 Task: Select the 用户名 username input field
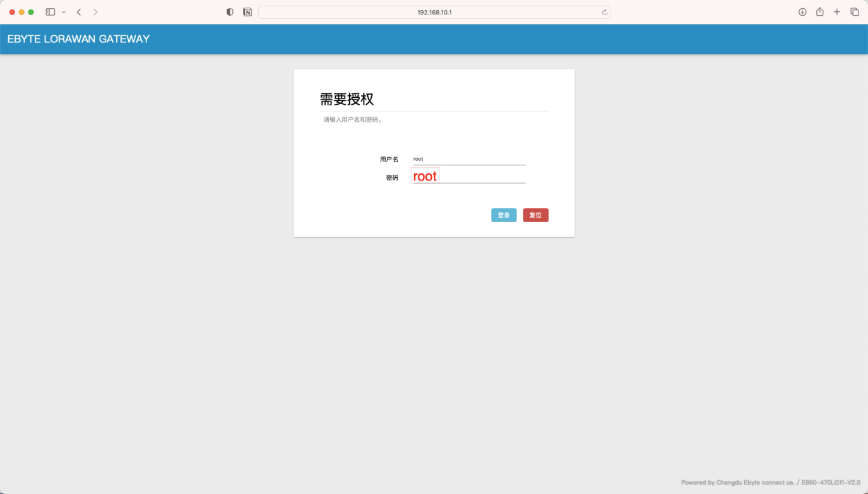[x=468, y=158]
